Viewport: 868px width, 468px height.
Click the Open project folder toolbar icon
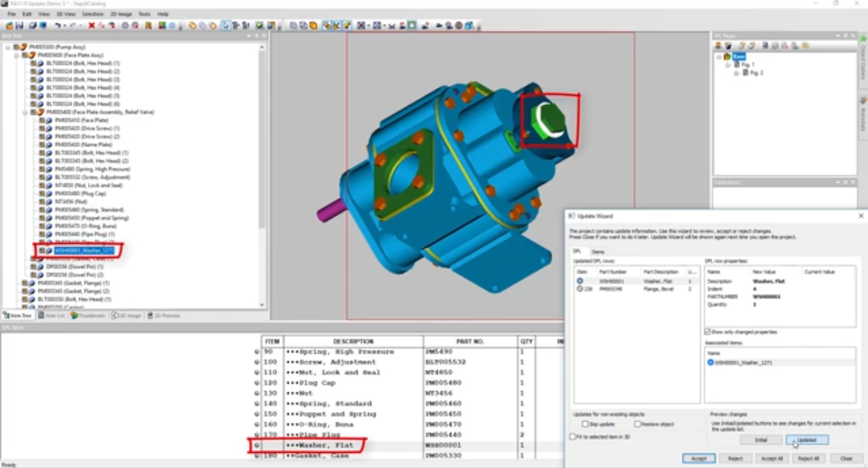coord(9,25)
